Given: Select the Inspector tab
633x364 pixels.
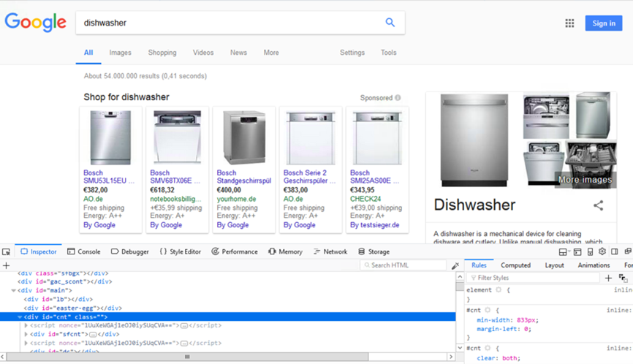Looking at the screenshot, I should (39, 252).
